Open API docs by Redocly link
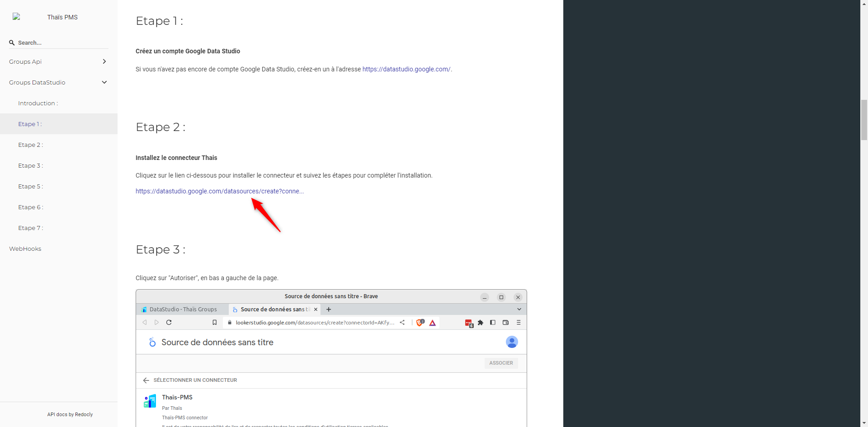 click(x=70, y=414)
